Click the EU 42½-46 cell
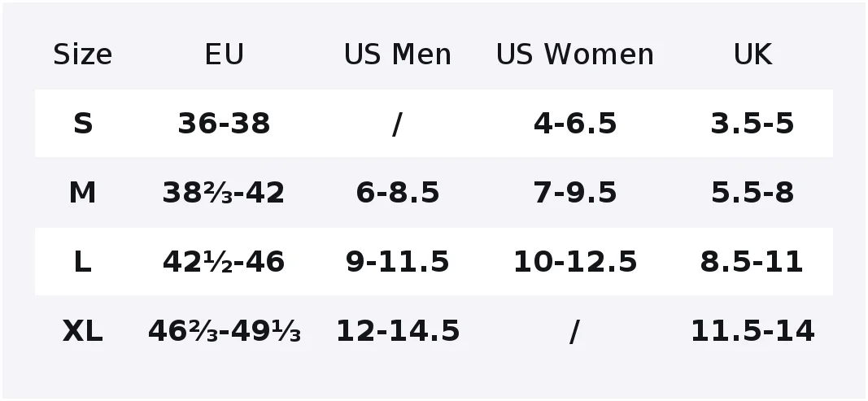868x401 pixels. [x=224, y=262]
